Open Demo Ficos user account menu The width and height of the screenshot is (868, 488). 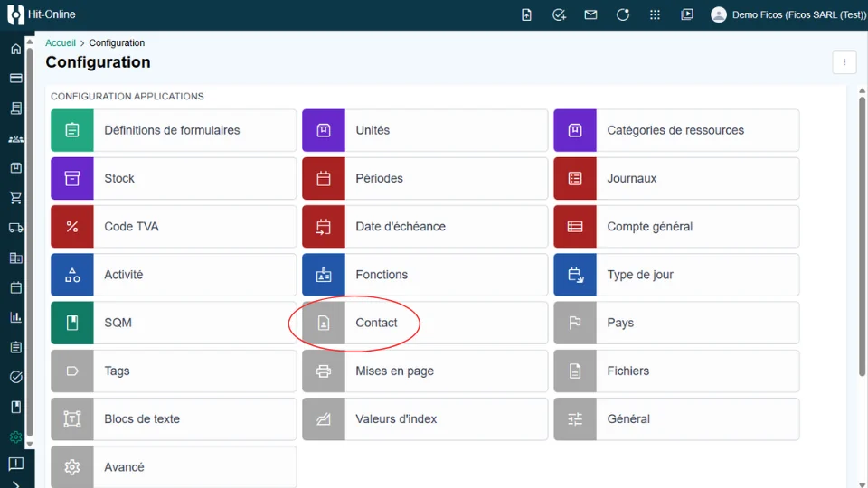(788, 14)
